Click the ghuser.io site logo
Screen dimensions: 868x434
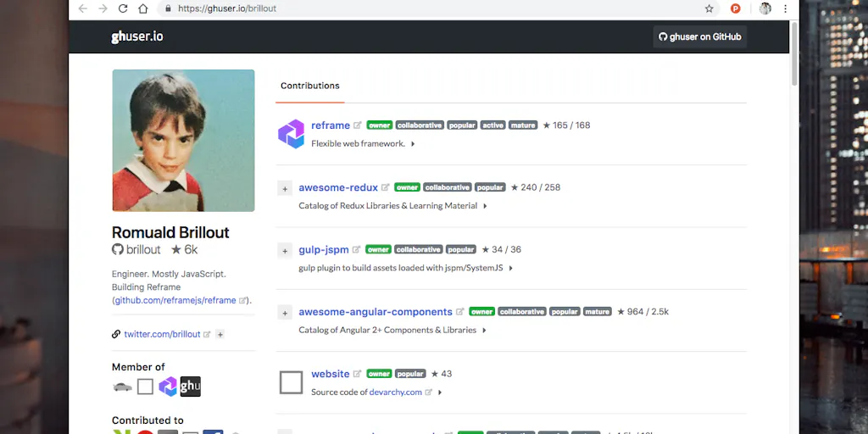click(137, 36)
